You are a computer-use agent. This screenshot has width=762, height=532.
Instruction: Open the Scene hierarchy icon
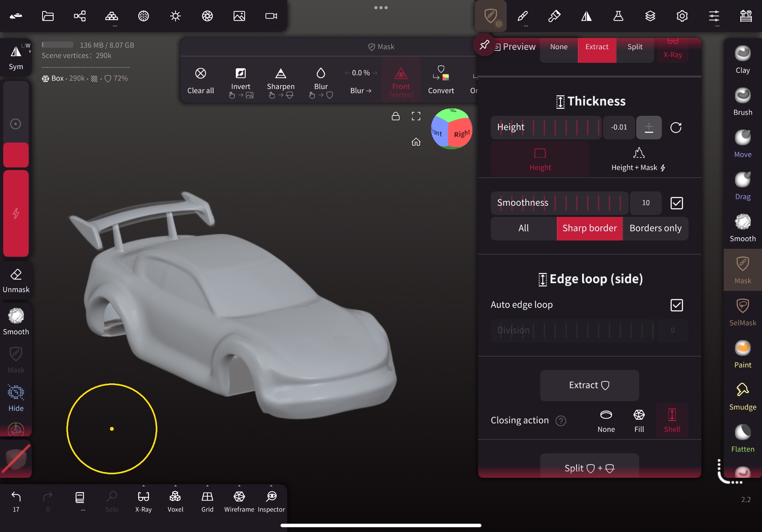(x=80, y=16)
